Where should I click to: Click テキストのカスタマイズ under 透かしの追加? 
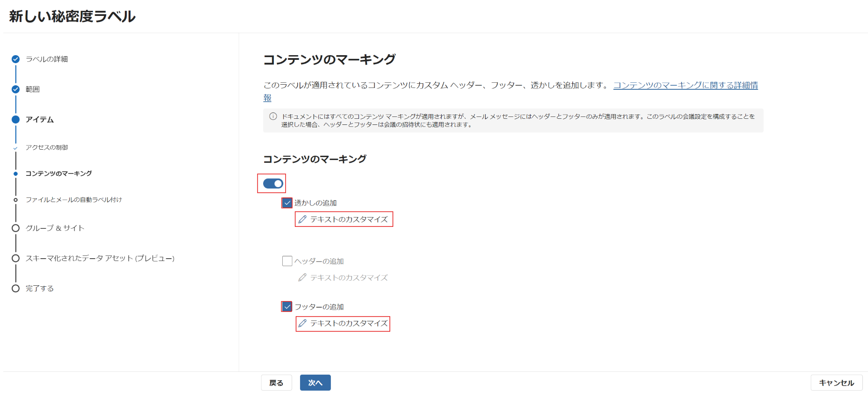(x=349, y=219)
